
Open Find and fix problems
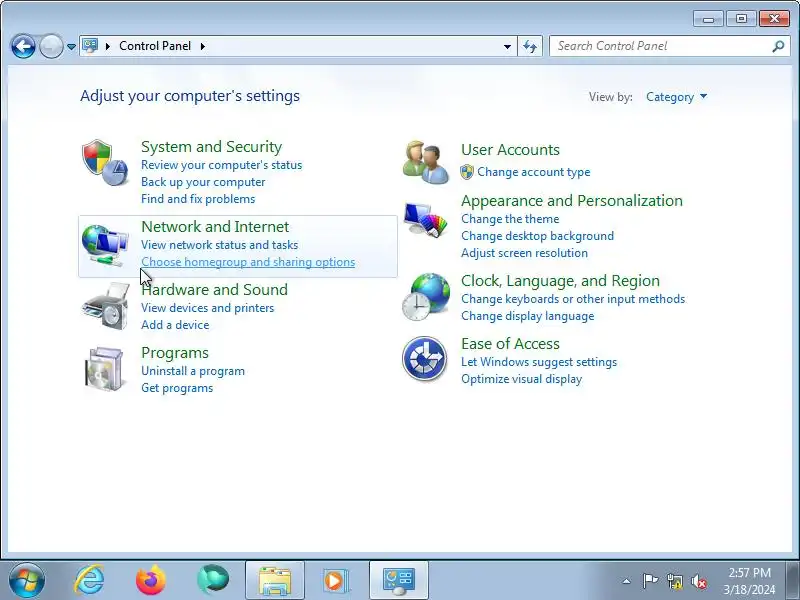tap(198, 198)
